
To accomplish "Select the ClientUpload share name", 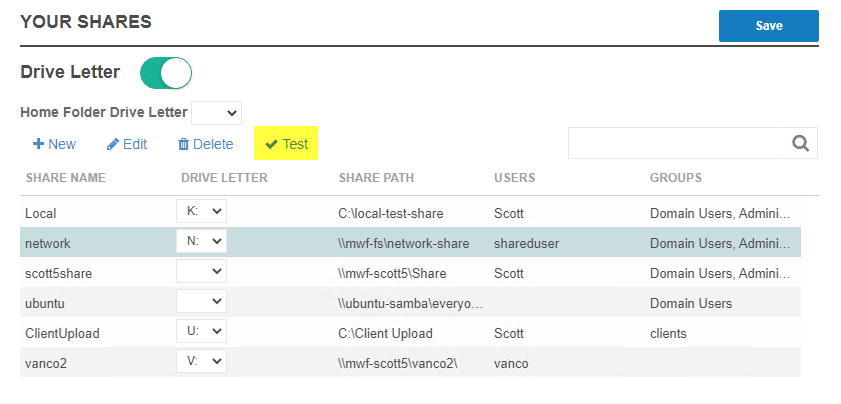I will pyautogui.click(x=62, y=333).
